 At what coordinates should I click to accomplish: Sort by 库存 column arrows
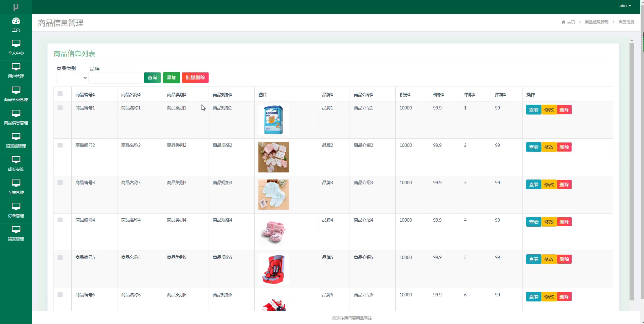[x=505, y=95]
